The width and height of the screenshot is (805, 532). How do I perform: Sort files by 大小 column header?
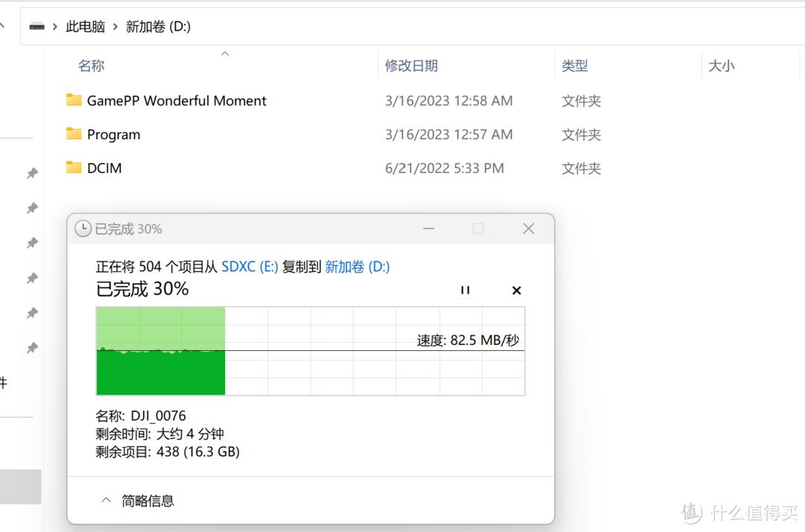tap(721, 66)
